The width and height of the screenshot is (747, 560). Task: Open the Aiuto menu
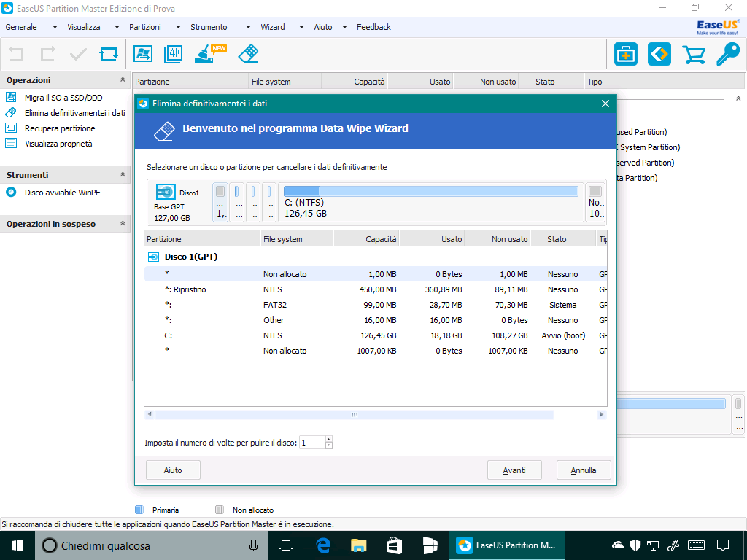[323, 27]
